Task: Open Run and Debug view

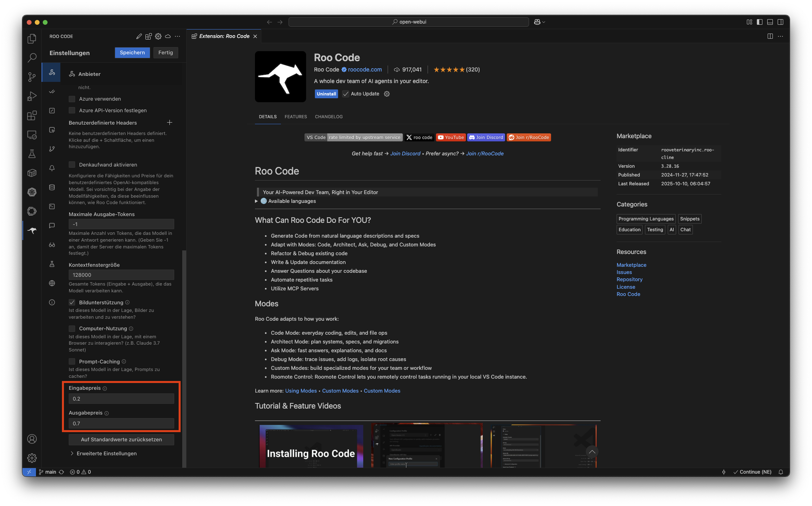Action: (32, 96)
